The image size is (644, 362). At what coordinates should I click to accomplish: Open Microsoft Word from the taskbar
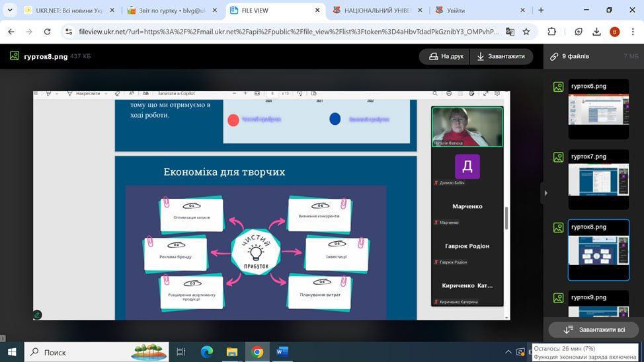click(x=282, y=352)
